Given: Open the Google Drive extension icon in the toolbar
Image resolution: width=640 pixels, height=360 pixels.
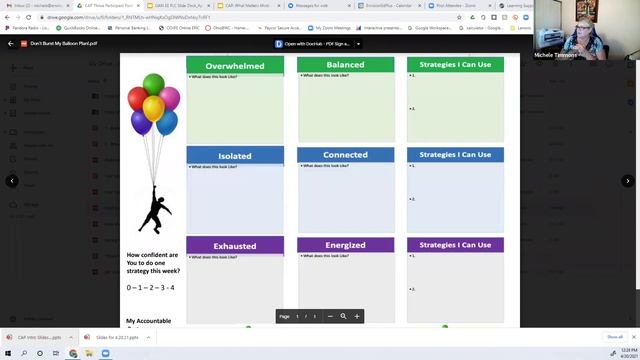Looking at the screenshot, I should [472, 18].
